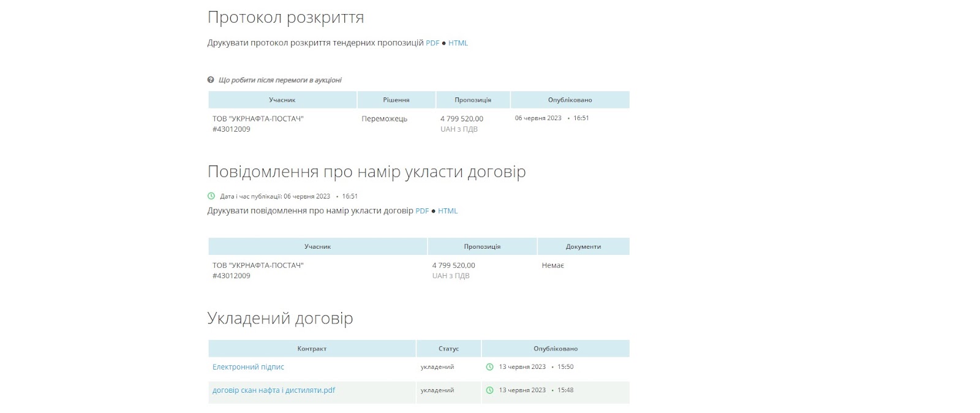Click 'Опубліковано' header in the protocol table

point(570,100)
